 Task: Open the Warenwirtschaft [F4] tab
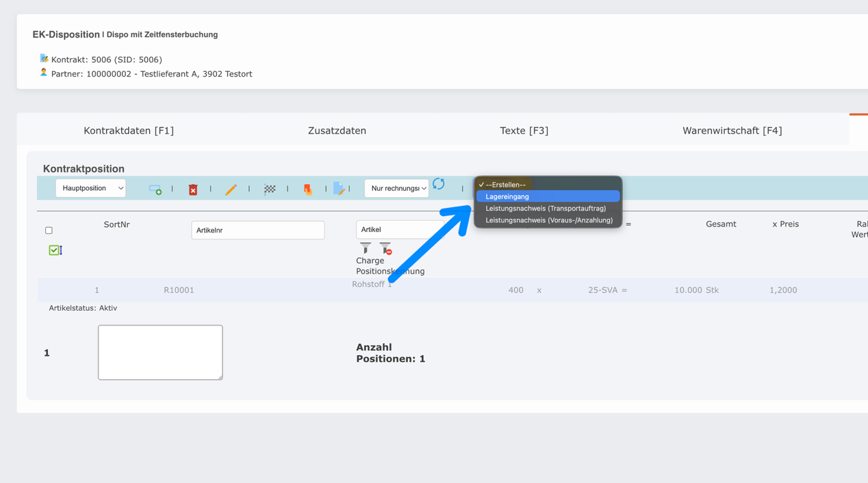[732, 130]
